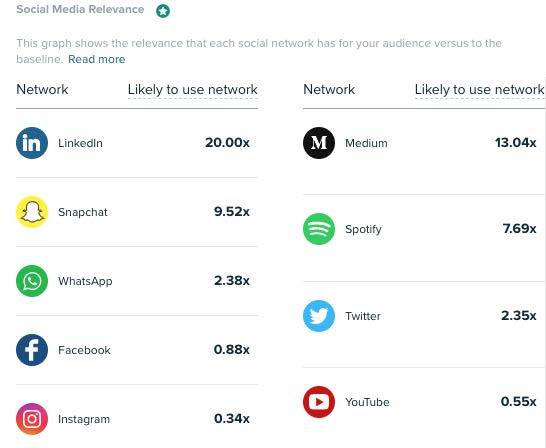Image resolution: width=546 pixels, height=448 pixels.
Task: Select the LinkedIn 20.00x value
Action: (227, 142)
